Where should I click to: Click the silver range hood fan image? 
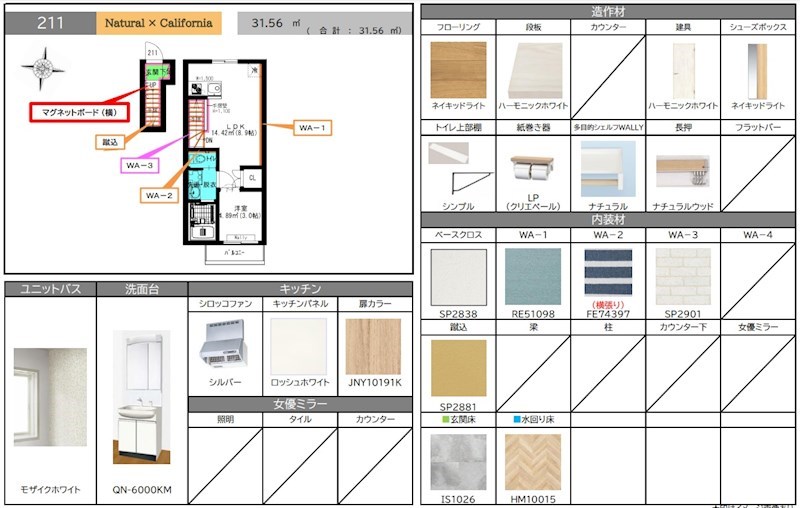click(225, 346)
